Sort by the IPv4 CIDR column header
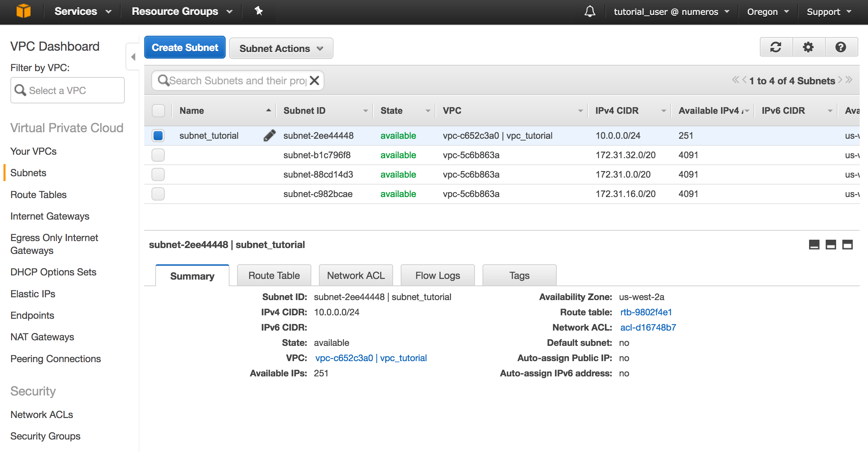The height and width of the screenshot is (452, 868). click(x=630, y=111)
